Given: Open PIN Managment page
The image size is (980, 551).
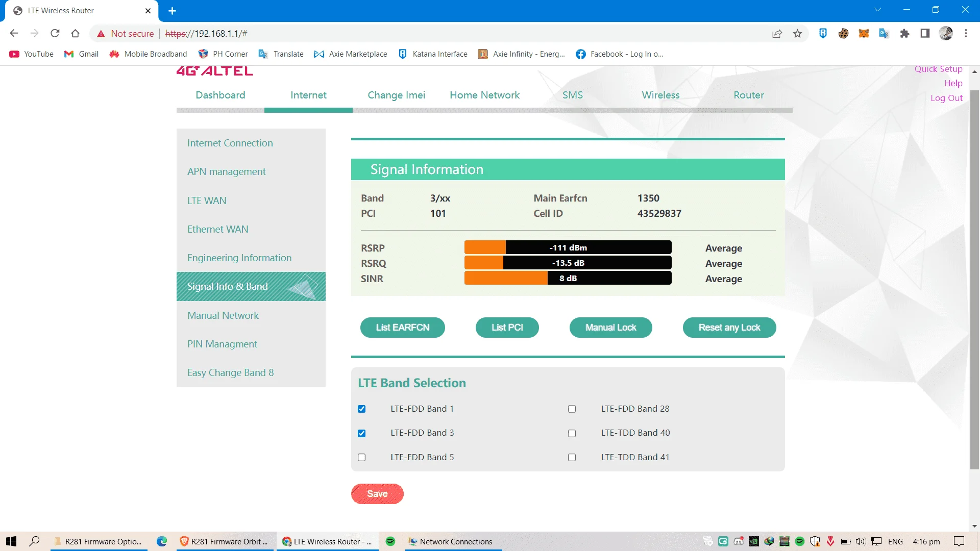Looking at the screenshot, I should click(251, 344).
